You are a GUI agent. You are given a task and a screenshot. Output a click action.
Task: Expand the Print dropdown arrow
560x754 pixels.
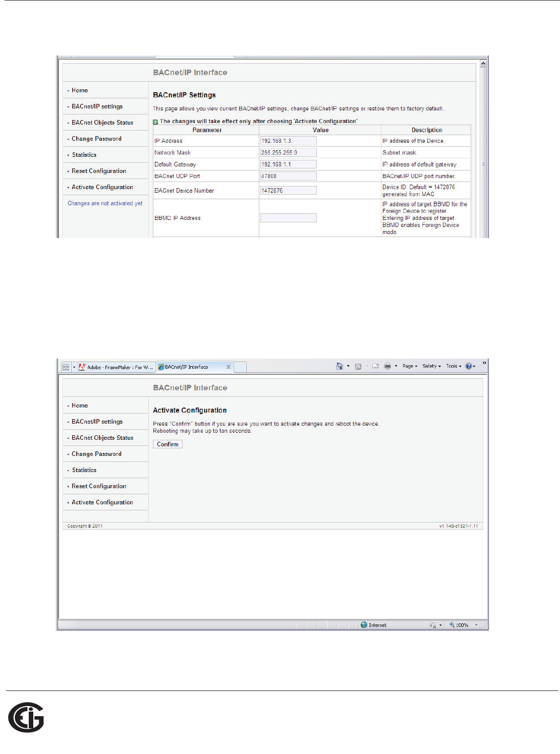point(396,366)
